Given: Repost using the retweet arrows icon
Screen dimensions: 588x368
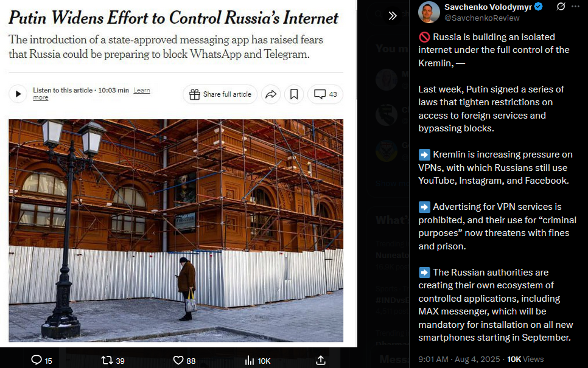Looking at the screenshot, I should click(x=107, y=360).
